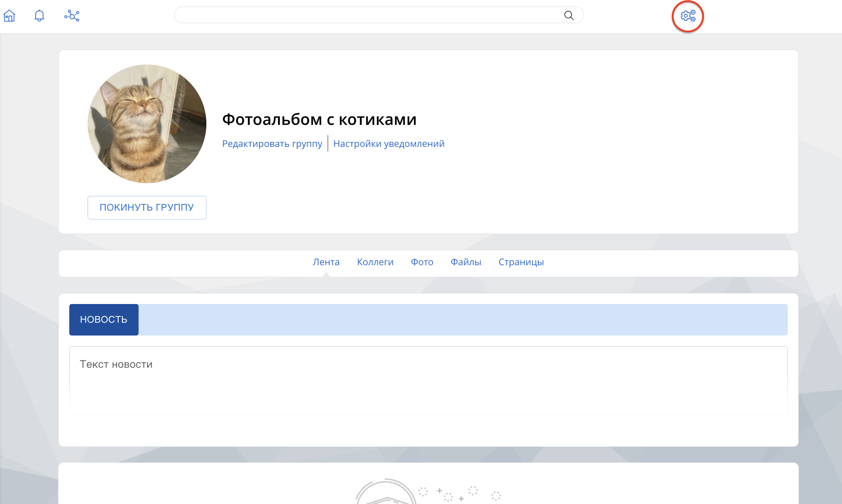This screenshot has height=504, width=842.
Task: Open the notifications bell
Action: pyautogui.click(x=39, y=16)
